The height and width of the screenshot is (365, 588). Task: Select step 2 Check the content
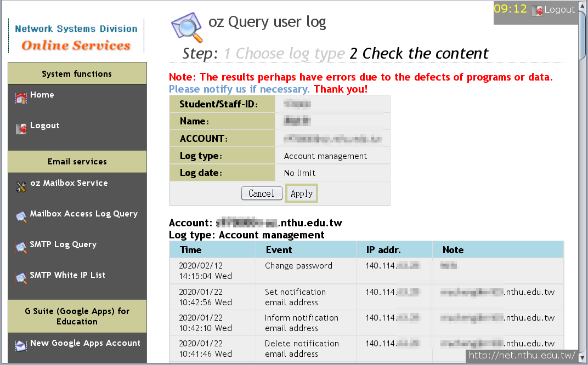pos(419,54)
